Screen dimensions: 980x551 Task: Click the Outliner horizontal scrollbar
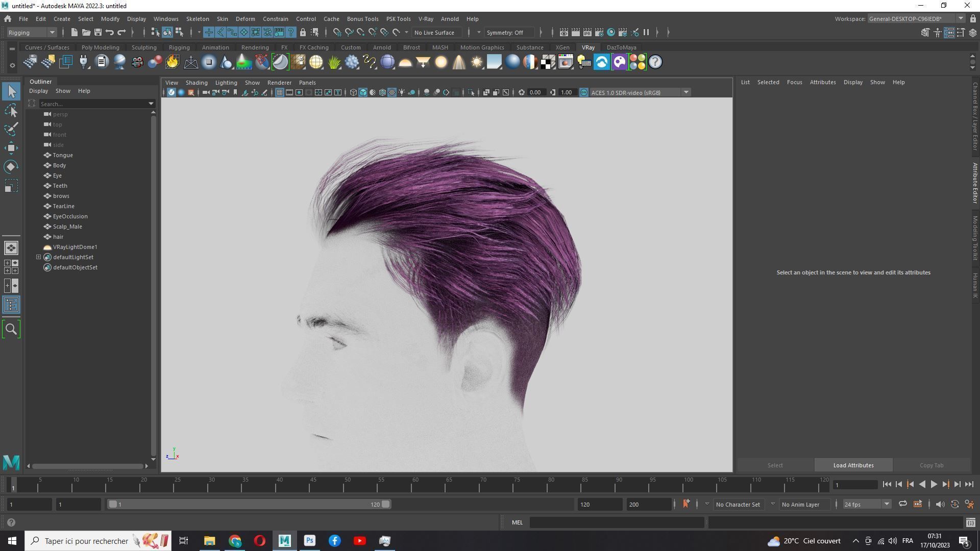point(87,466)
